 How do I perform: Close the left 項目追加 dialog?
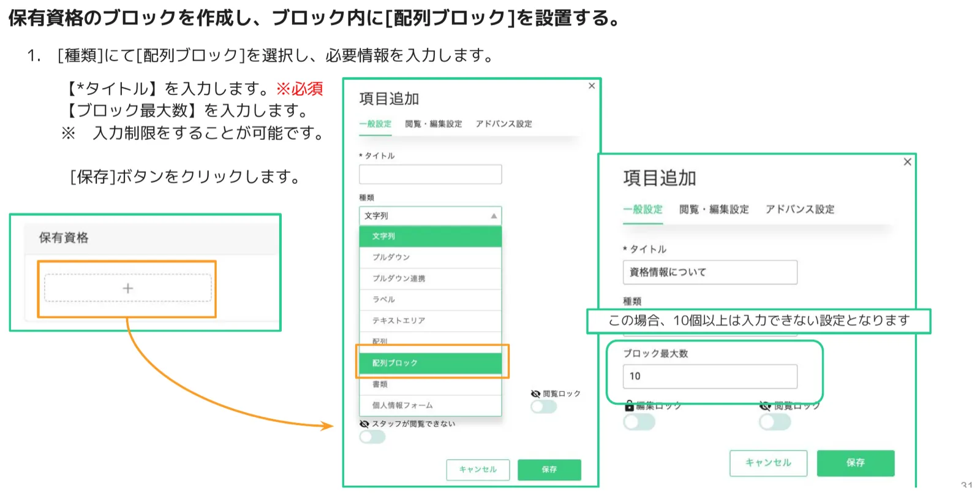click(592, 86)
